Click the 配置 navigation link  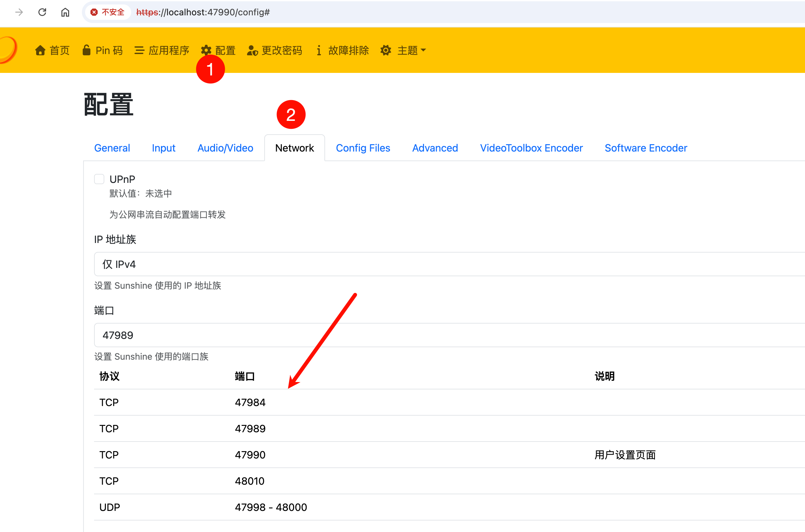tap(225, 50)
